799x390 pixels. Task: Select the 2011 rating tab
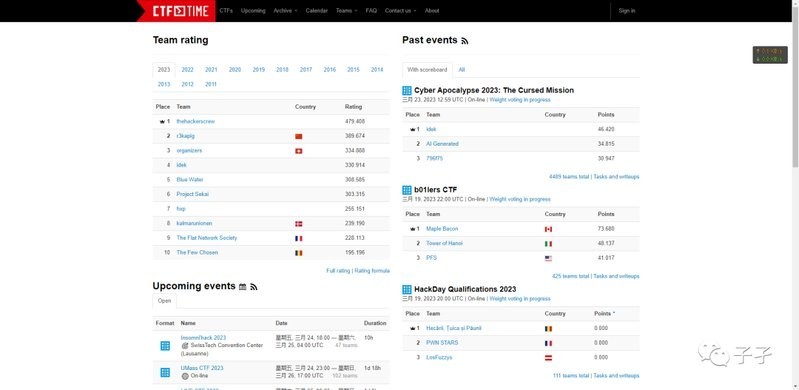point(211,85)
